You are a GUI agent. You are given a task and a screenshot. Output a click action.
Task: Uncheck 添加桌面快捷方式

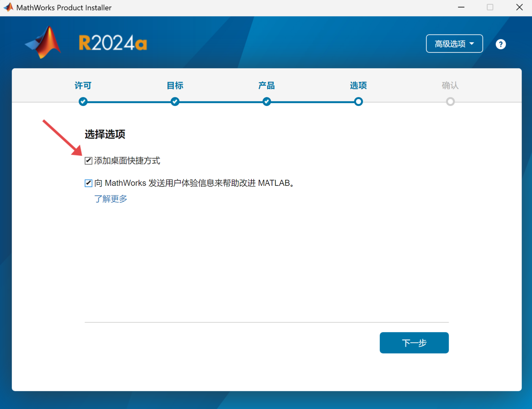click(x=88, y=160)
